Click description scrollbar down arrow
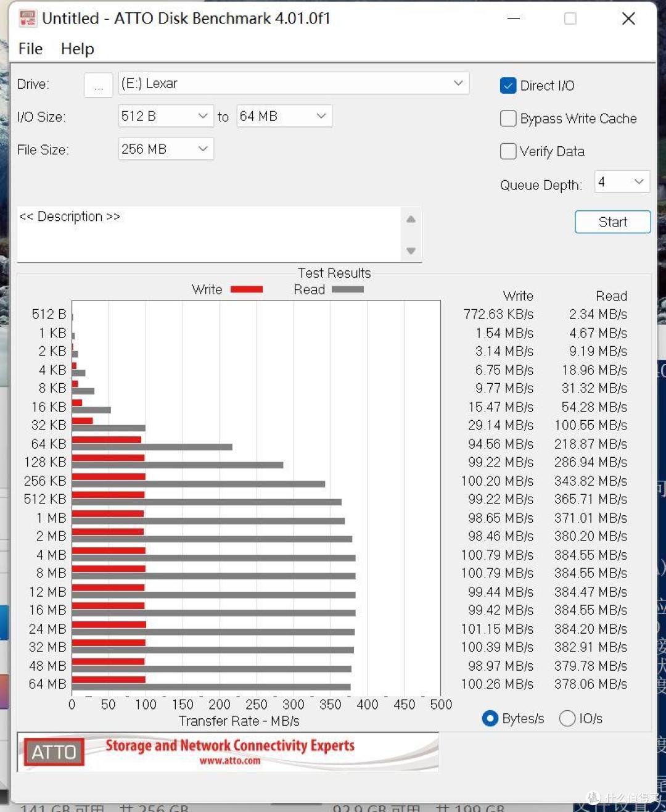The height and width of the screenshot is (812, 666). pyautogui.click(x=411, y=251)
